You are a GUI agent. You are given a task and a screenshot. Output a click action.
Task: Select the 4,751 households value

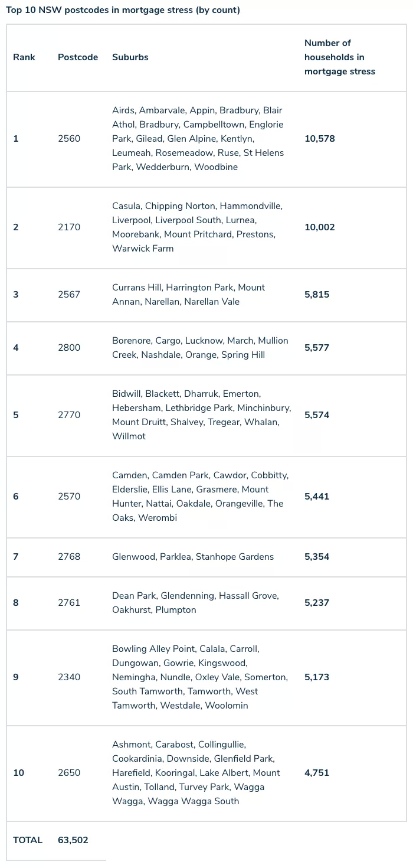click(x=317, y=773)
